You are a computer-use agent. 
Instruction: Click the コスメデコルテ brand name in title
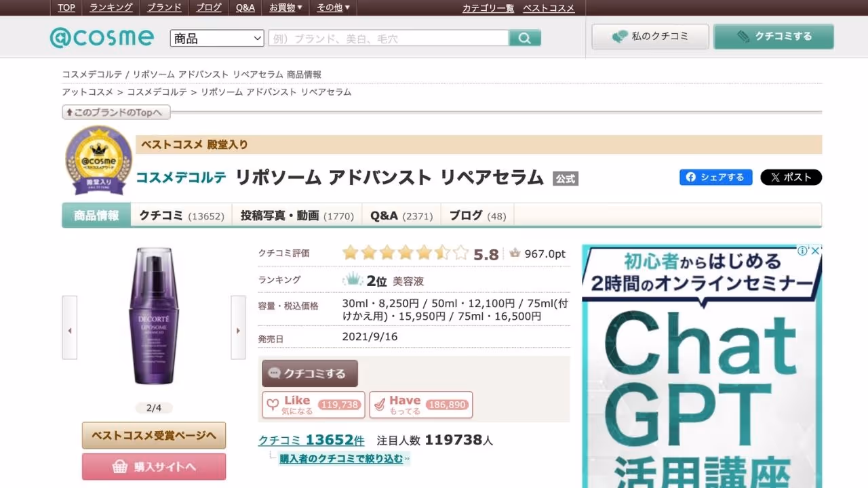(181, 178)
